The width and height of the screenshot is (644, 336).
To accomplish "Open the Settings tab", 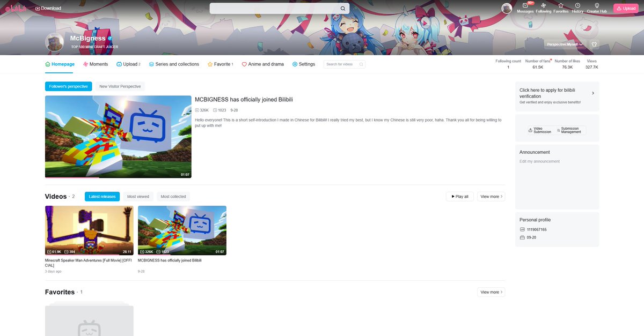I will point(304,64).
